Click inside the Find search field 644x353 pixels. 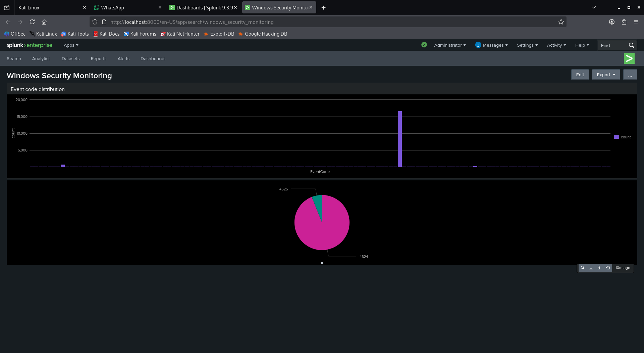612,45
